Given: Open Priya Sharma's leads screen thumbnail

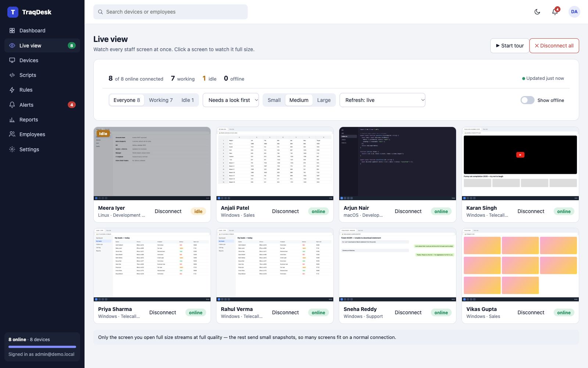Looking at the screenshot, I should click(152, 265).
